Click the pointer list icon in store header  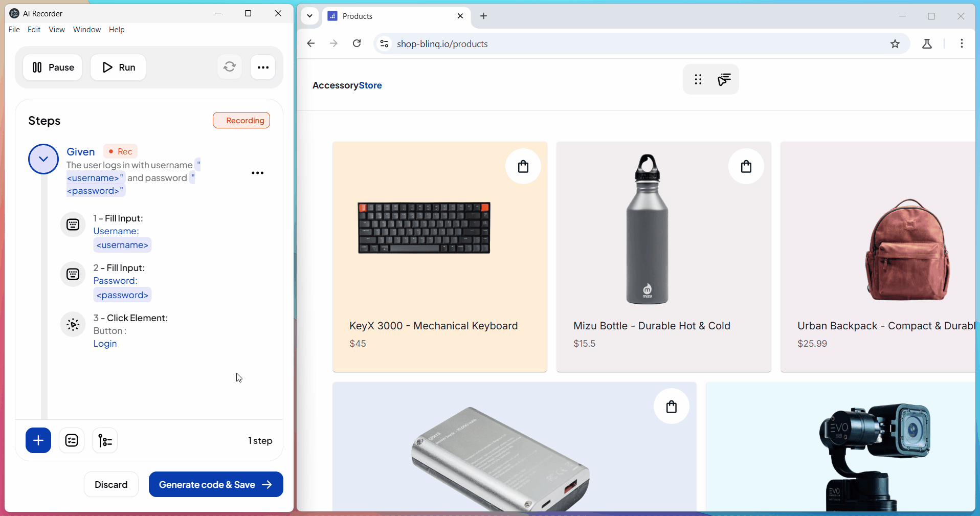coord(724,79)
